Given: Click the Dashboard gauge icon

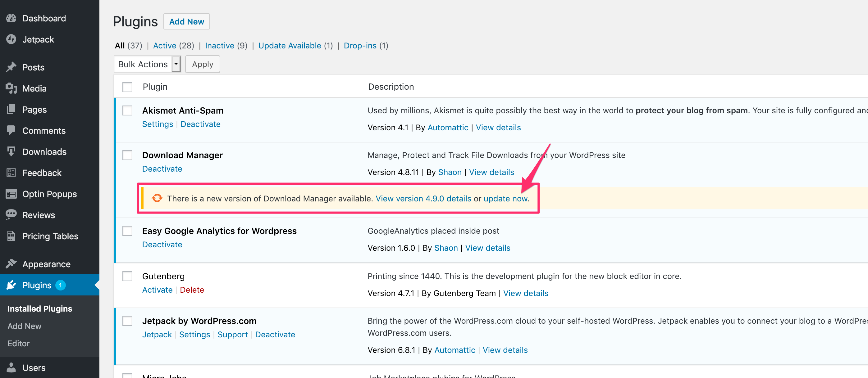Looking at the screenshot, I should [x=11, y=18].
